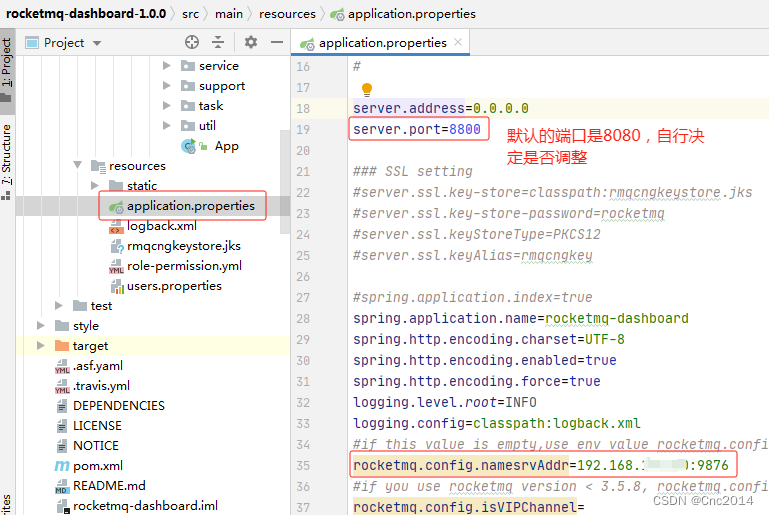Expand the util folder
Screen dimensions: 769x515
[167, 126]
